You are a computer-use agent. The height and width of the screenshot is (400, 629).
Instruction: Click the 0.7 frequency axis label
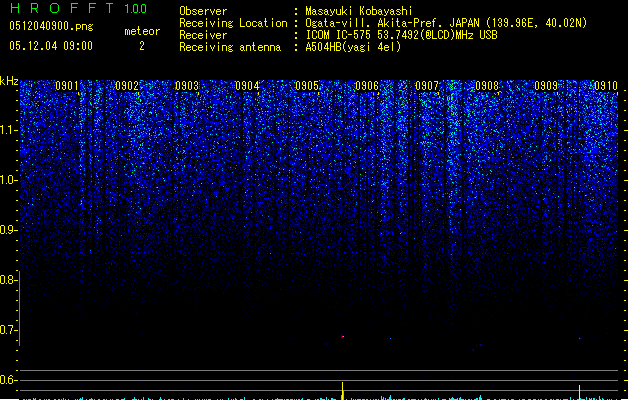point(8,330)
